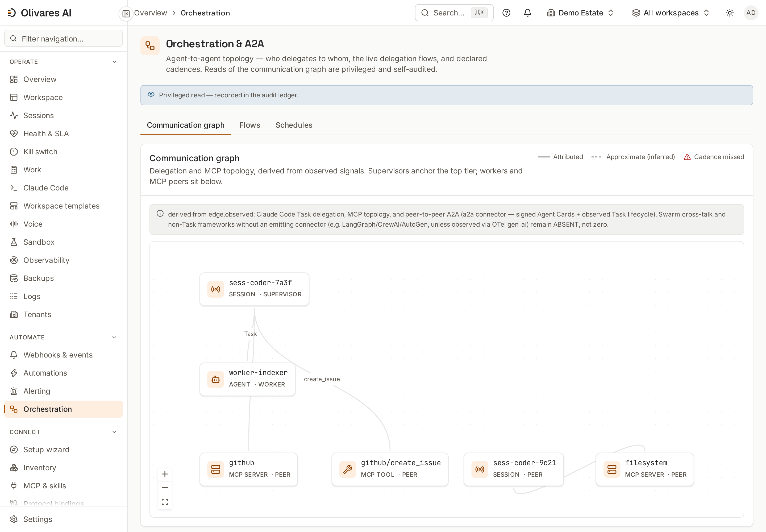The height and width of the screenshot is (532, 766).
Task: Open the Demo Estate selector
Action: pos(580,13)
